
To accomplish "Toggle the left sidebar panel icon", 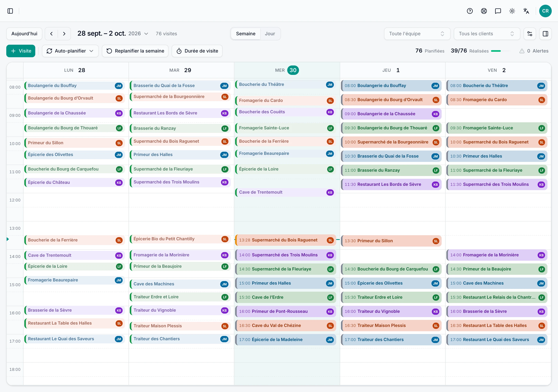I will 10,11.
